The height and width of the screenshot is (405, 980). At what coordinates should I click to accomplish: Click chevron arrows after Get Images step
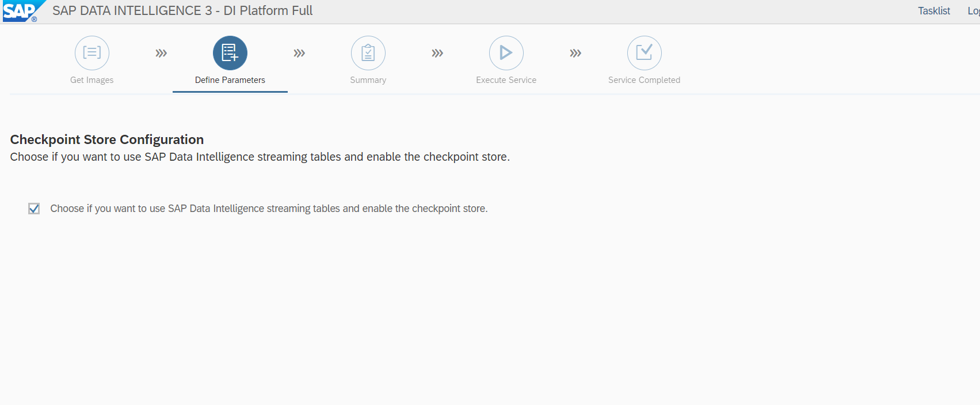[161, 53]
